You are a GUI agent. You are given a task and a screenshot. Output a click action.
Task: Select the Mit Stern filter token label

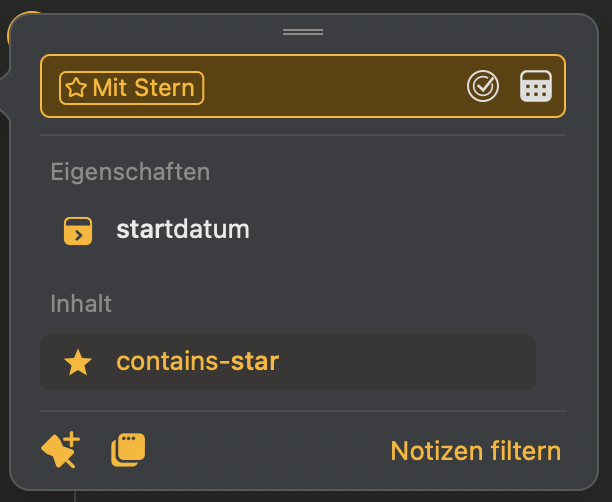tap(143, 88)
